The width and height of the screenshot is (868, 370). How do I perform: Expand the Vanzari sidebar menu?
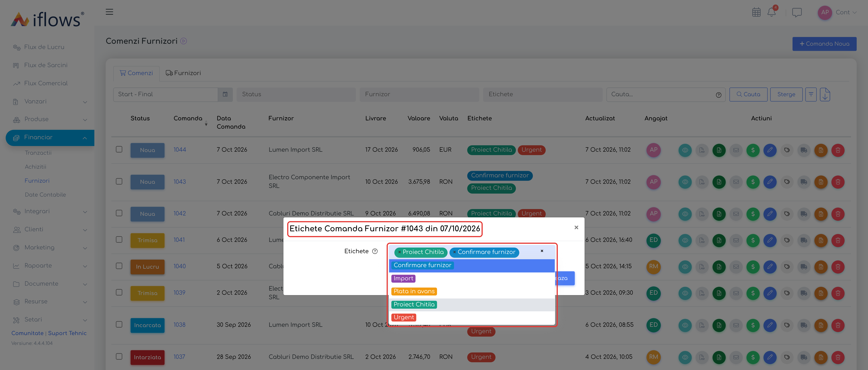tap(50, 102)
